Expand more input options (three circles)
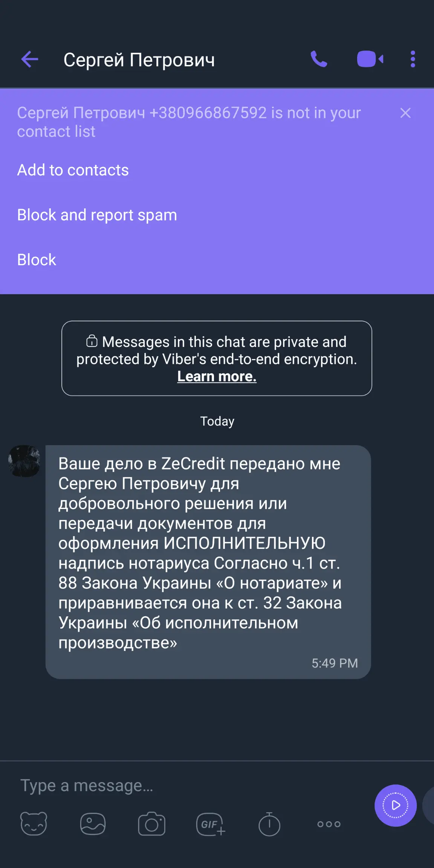Viewport: 434px width, 868px height. pyautogui.click(x=329, y=824)
